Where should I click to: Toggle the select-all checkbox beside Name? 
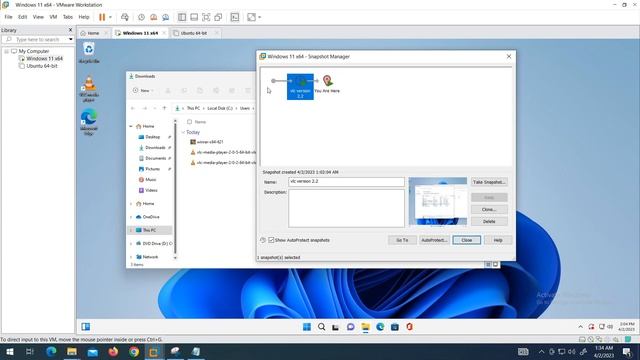(189, 122)
